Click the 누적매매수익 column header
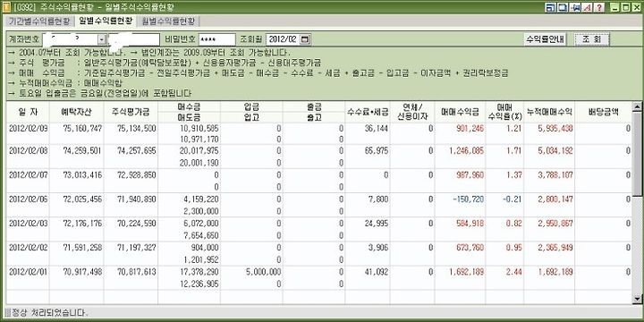The width and height of the screenshot is (644, 322). pos(549,112)
